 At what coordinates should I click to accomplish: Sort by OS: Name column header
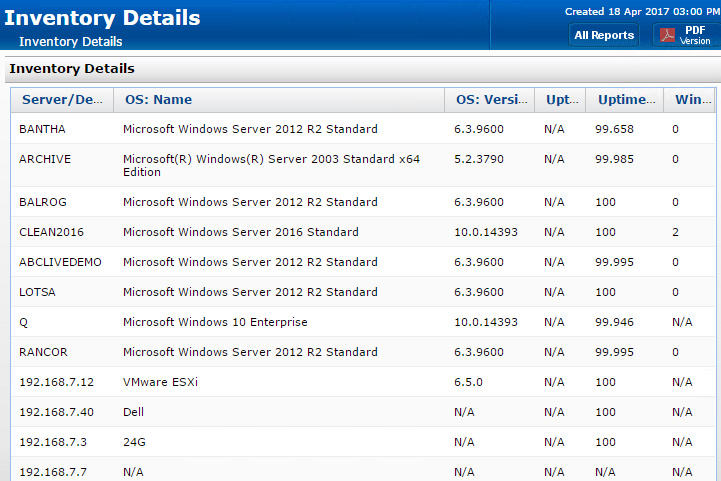158,100
